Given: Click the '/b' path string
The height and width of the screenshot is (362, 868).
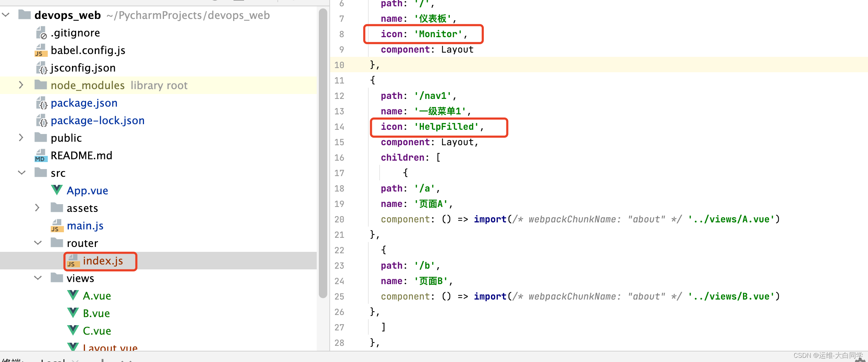Looking at the screenshot, I should pos(425,266).
